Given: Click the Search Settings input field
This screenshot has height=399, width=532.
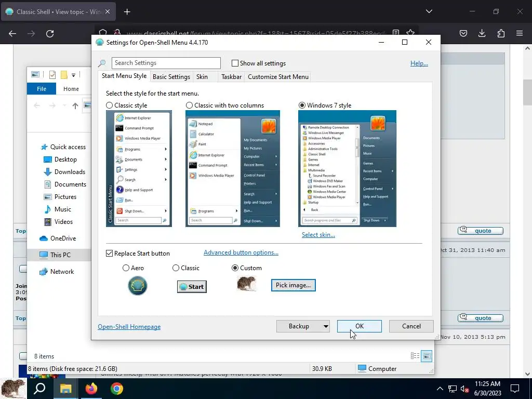Looking at the screenshot, I should 166,63.
